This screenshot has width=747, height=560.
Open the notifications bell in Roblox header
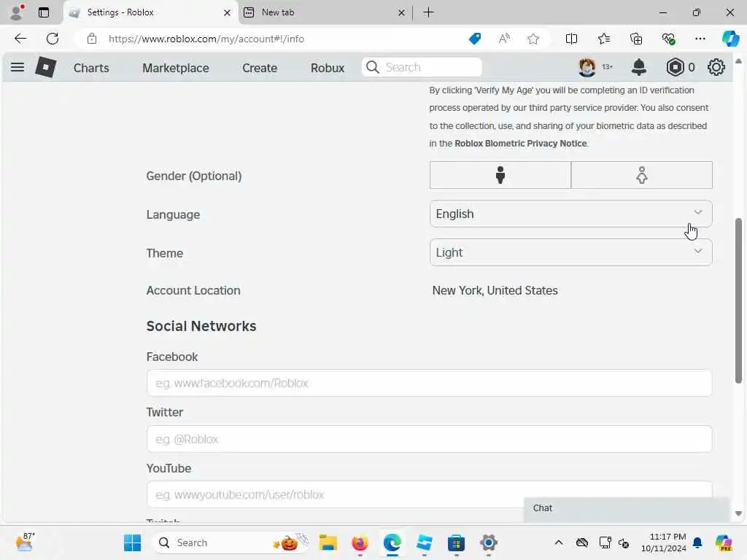pyautogui.click(x=638, y=67)
